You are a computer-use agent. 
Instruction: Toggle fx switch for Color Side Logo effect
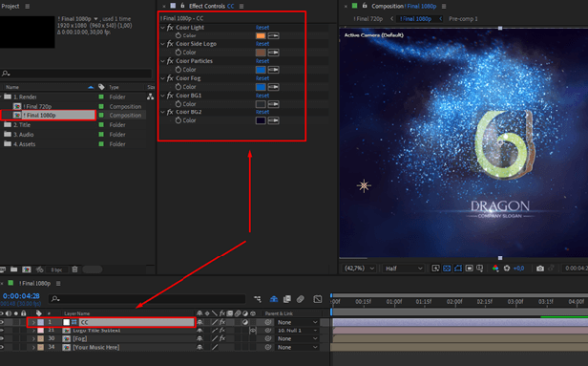coord(170,44)
